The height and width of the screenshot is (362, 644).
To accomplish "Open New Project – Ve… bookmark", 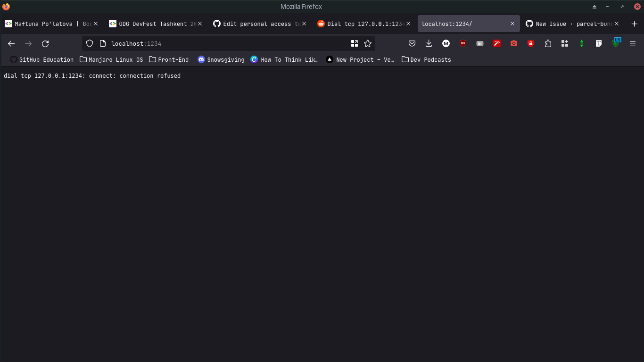I will (360, 59).
